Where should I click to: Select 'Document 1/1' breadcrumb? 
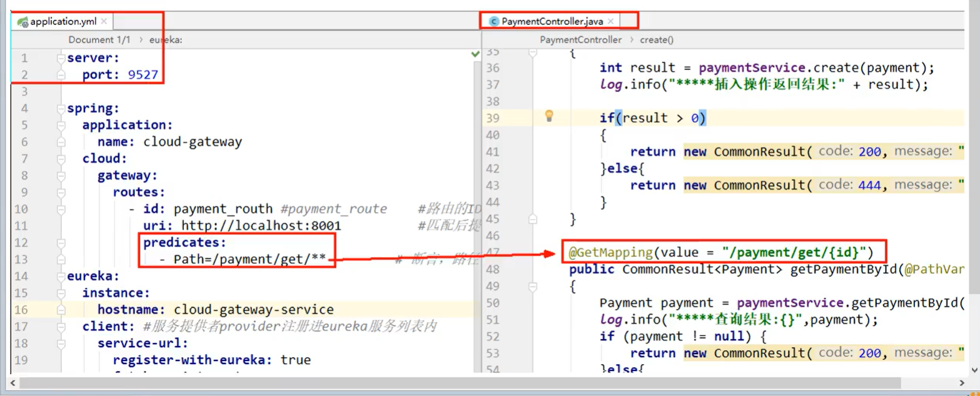[x=99, y=39]
